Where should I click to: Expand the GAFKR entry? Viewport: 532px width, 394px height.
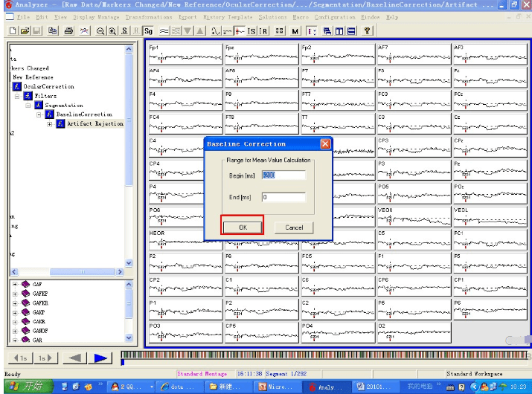[15, 303]
